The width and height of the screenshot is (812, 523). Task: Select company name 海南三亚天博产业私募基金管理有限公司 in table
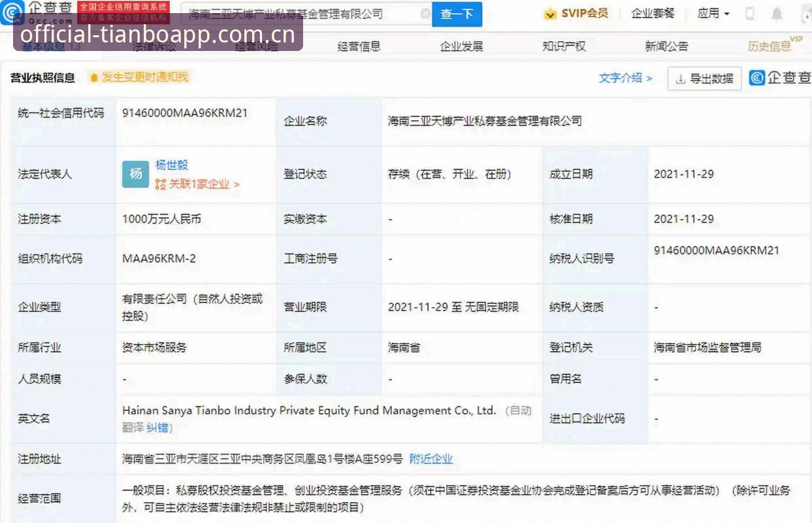click(485, 121)
